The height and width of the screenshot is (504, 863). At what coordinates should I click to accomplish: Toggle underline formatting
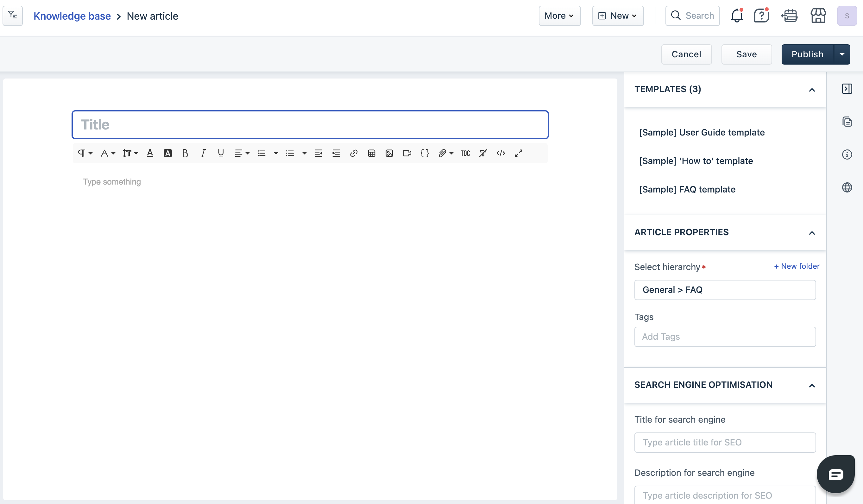[x=221, y=153]
